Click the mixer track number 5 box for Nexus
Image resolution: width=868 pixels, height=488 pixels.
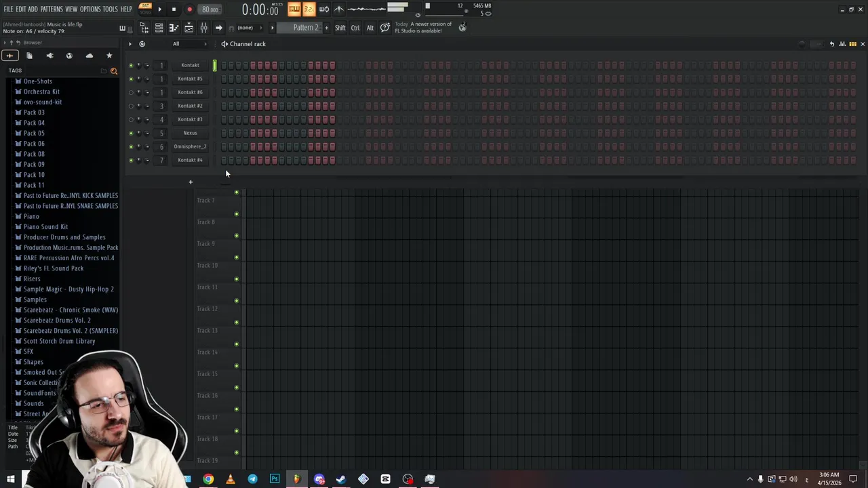pos(161,133)
